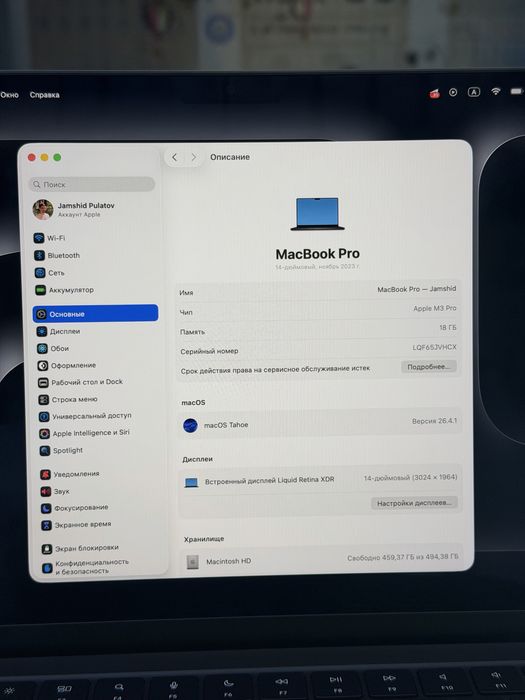Open Универсальный доступ settings
This screenshot has height=700, width=525.
(x=85, y=416)
